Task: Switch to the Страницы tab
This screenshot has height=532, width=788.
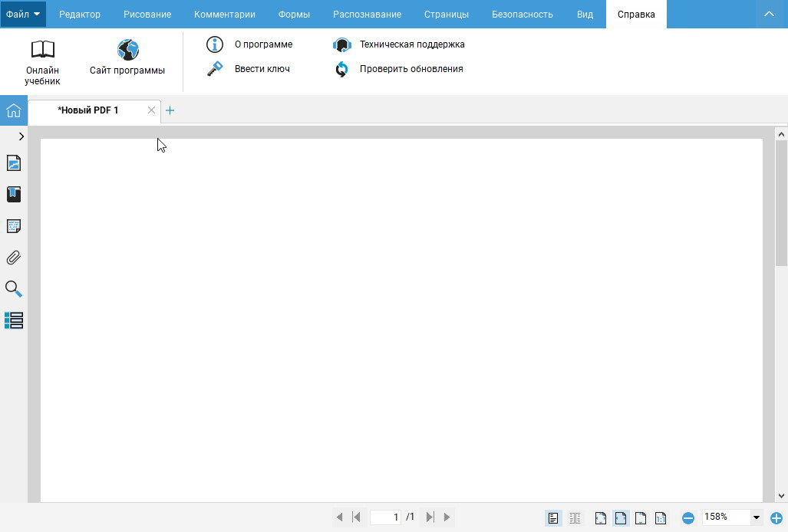Action: [447, 14]
